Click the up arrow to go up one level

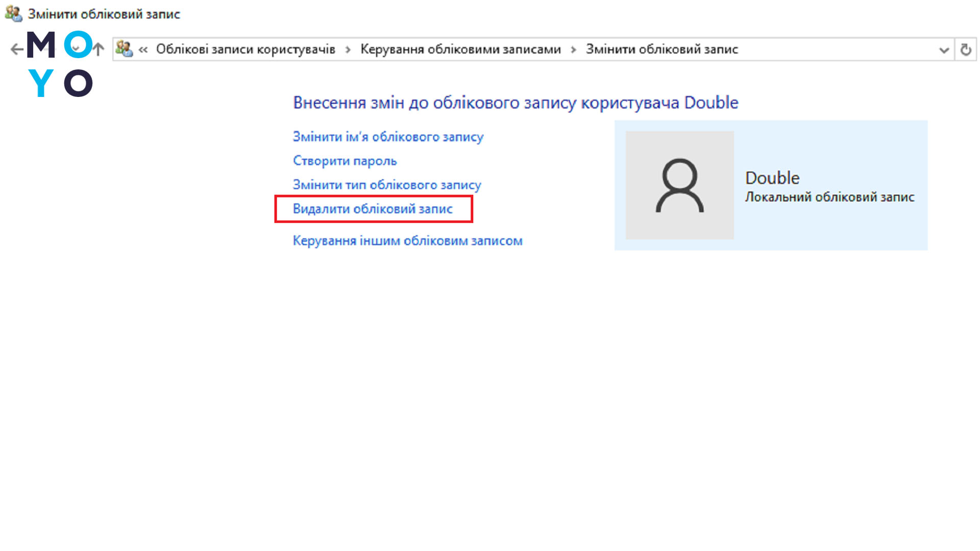(x=99, y=49)
